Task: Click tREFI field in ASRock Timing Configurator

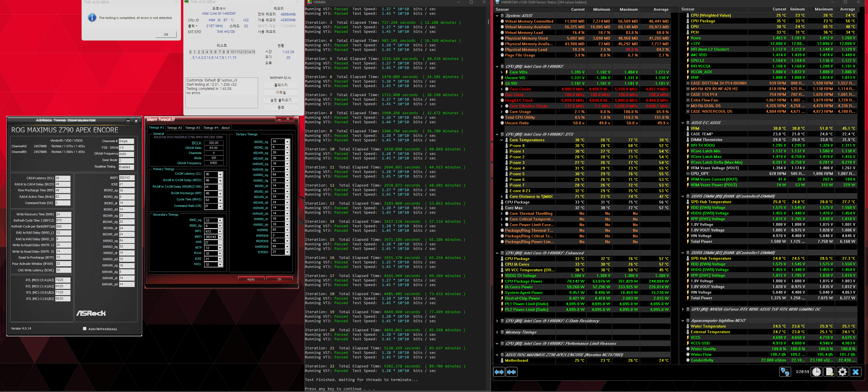Action: (x=127, y=178)
